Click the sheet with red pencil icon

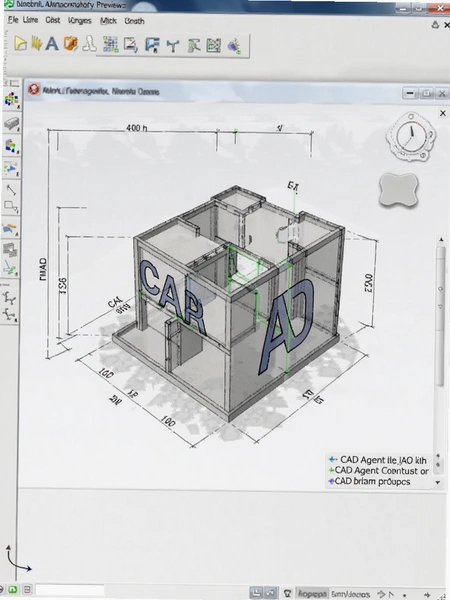tap(130, 45)
